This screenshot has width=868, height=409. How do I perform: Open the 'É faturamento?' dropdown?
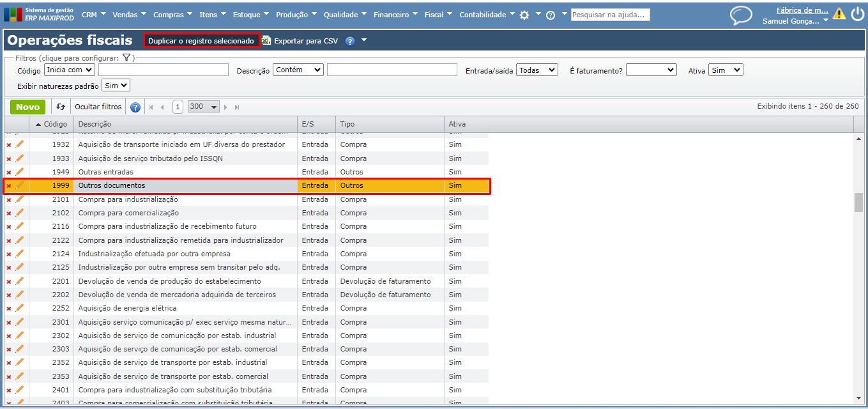click(x=651, y=70)
